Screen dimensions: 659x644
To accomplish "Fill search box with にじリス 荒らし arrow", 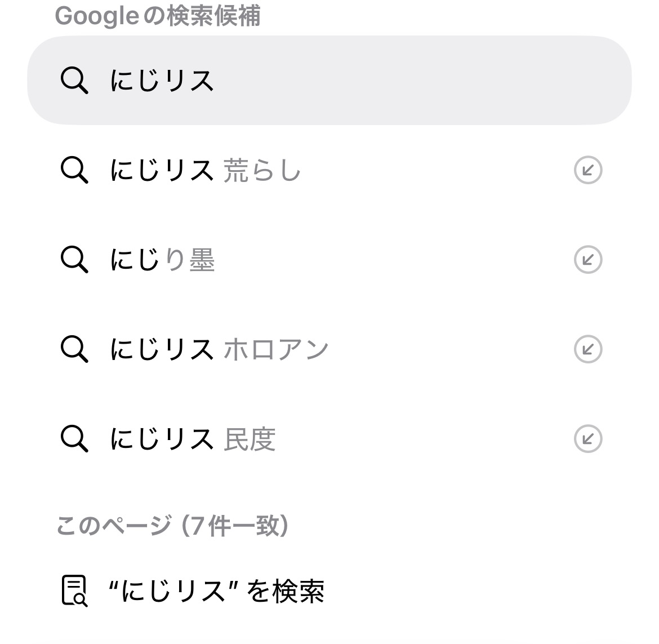I will (x=587, y=170).
